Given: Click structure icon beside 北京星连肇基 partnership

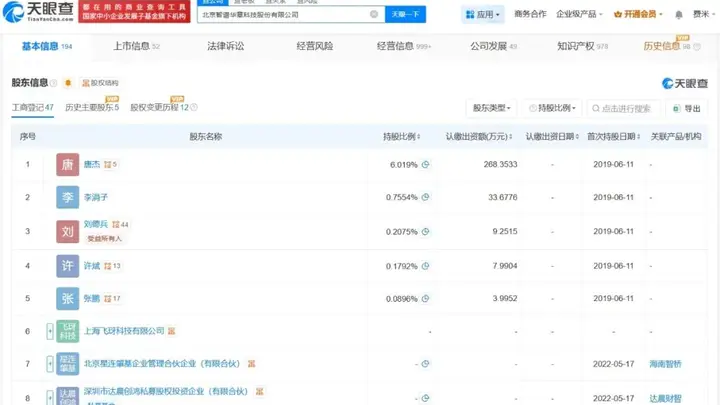Looking at the screenshot, I should pyautogui.click(x=251, y=364).
